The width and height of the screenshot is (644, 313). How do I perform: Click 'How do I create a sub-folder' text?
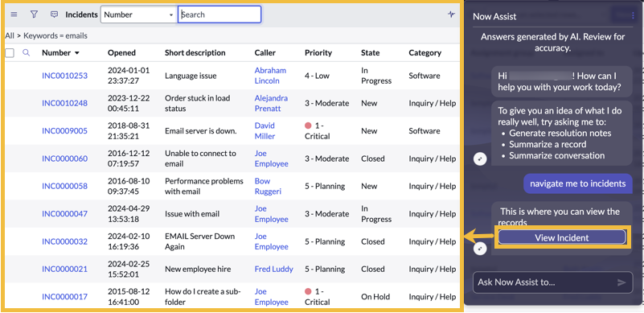[x=203, y=297]
